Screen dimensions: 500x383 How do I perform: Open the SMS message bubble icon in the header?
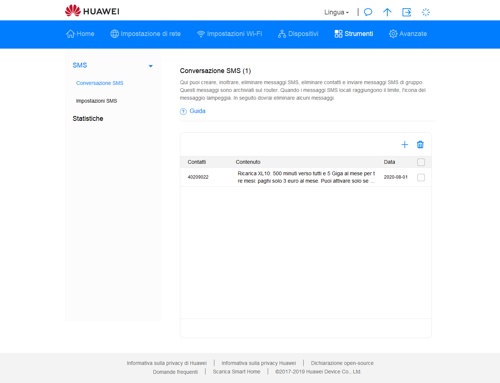368,12
